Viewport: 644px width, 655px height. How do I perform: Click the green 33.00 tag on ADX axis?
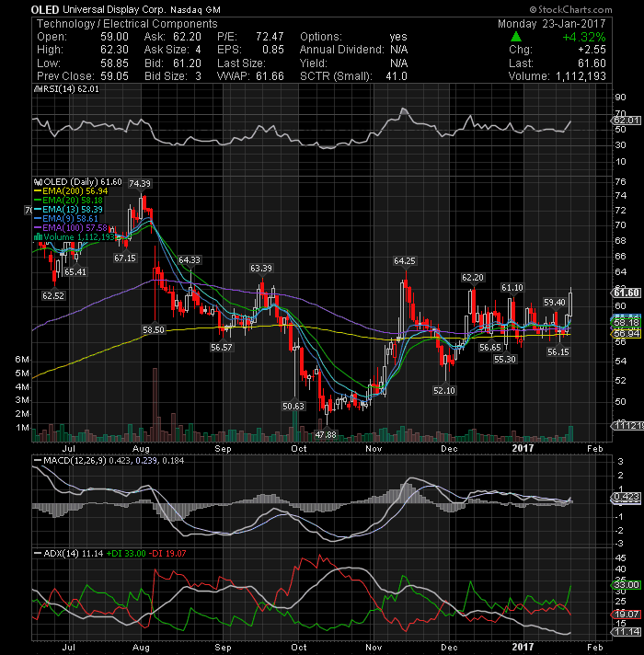coord(626,585)
